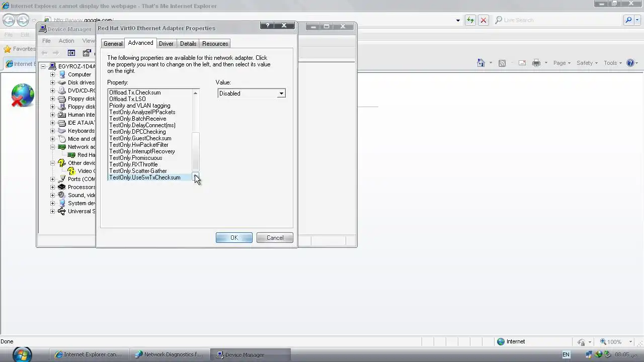Click property list scroll-up arrow
The width and height of the screenshot is (644, 362).
(x=196, y=93)
